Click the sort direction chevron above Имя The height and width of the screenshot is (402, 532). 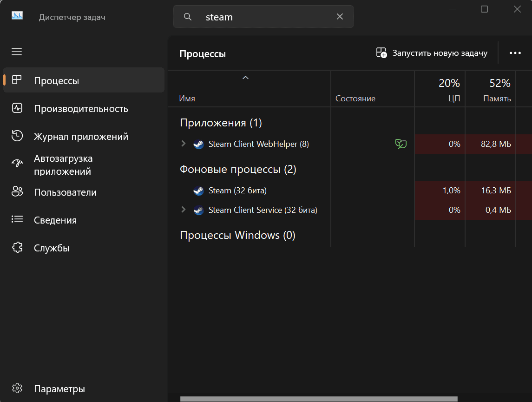pyautogui.click(x=245, y=78)
